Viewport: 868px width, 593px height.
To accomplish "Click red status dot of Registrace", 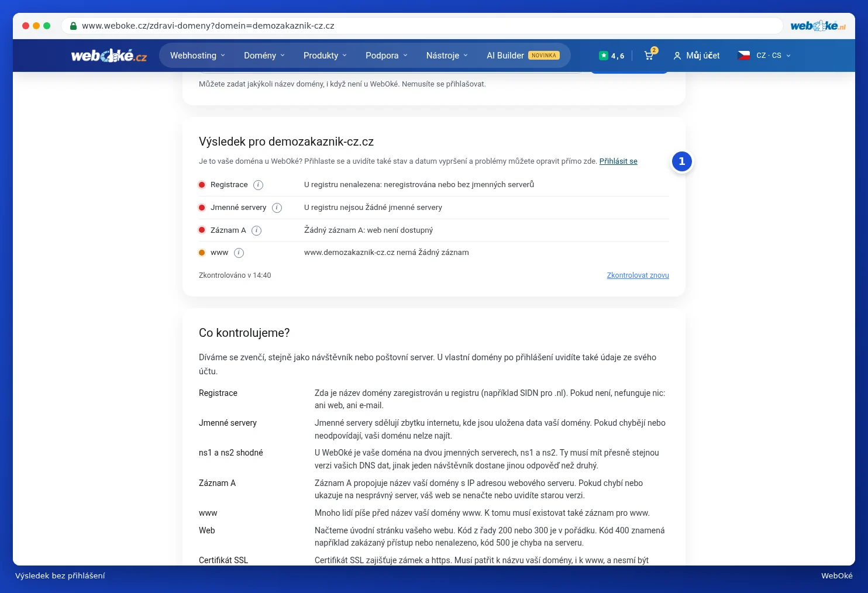I will [x=202, y=185].
